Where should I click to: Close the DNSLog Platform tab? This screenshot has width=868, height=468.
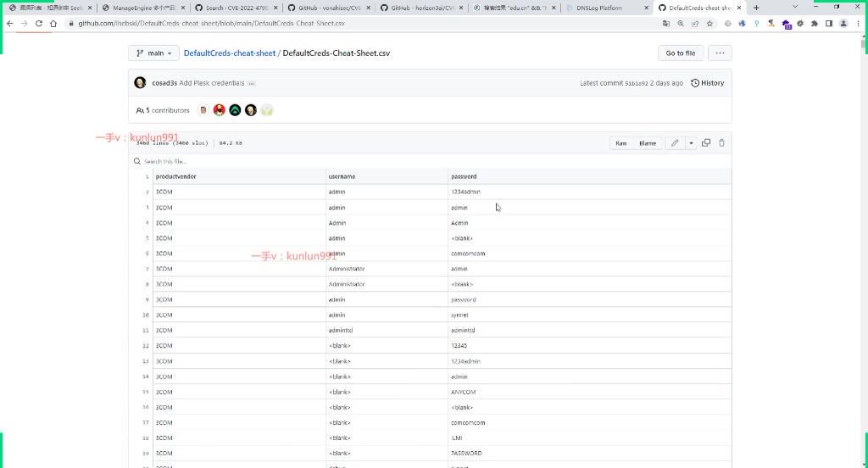click(x=646, y=8)
